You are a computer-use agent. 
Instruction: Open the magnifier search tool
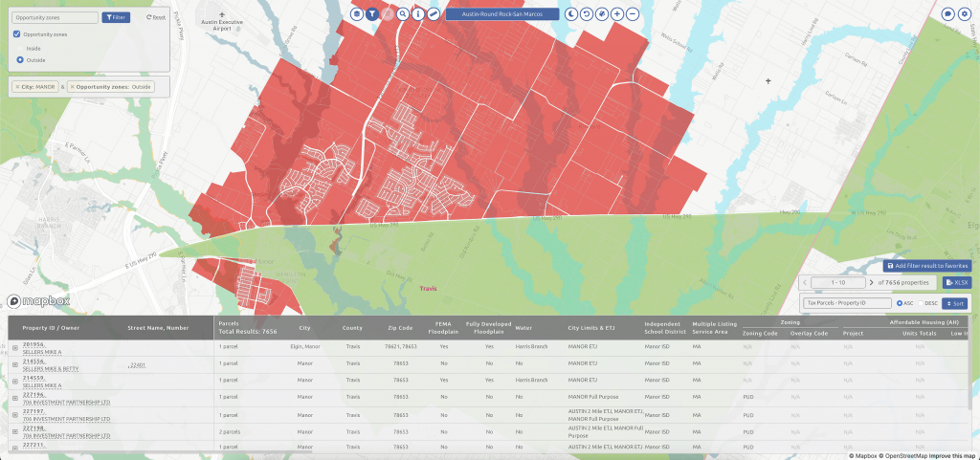pyautogui.click(x=403, y=13)
